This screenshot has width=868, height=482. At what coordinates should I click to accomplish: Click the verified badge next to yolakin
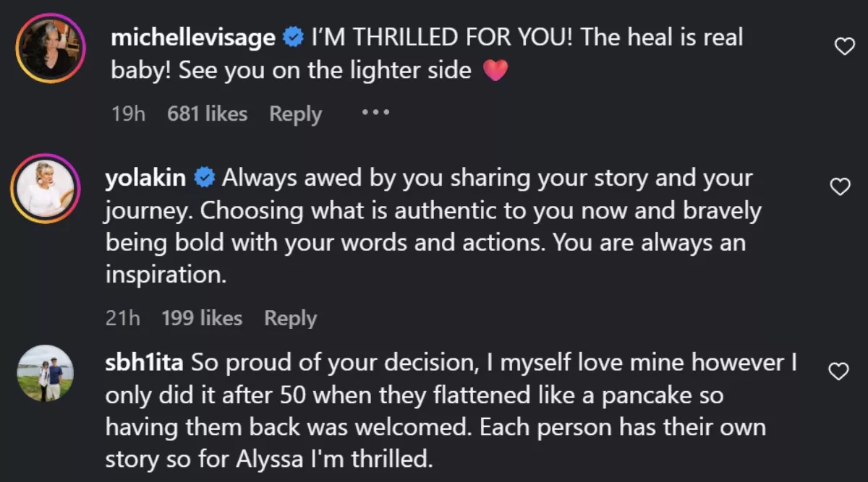204,178
